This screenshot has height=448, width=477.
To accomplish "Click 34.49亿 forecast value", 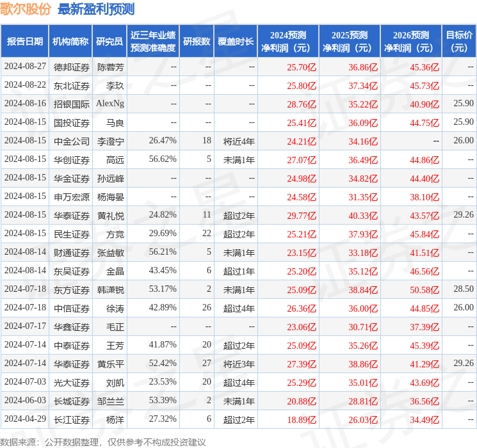I will (x=424, y=420).
